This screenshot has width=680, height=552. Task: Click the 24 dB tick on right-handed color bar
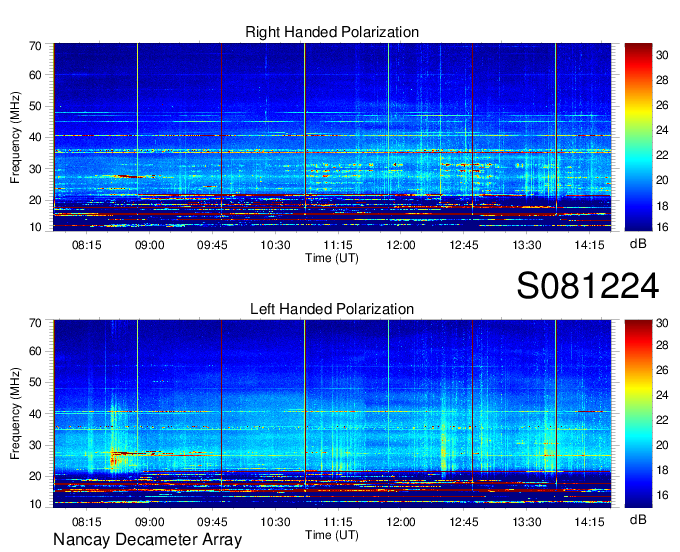pos(662,130)
